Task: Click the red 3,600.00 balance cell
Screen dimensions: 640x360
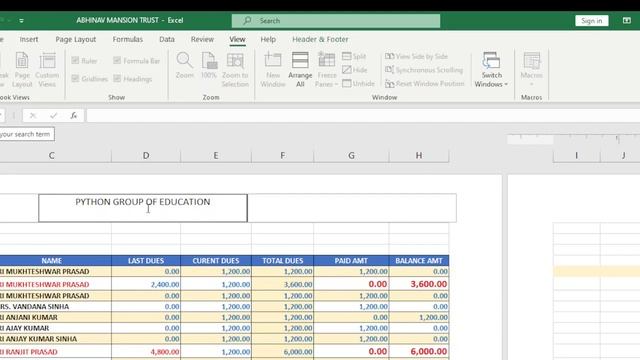Action: coord(419,284)
